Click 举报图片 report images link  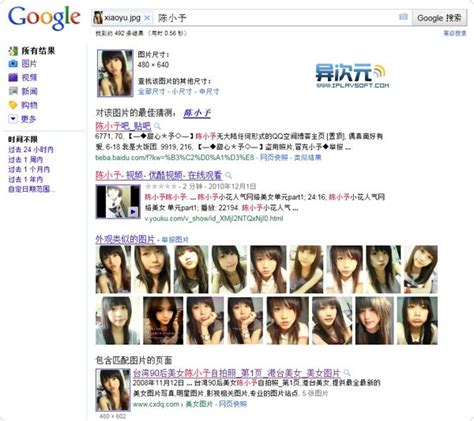click(175, 240)
